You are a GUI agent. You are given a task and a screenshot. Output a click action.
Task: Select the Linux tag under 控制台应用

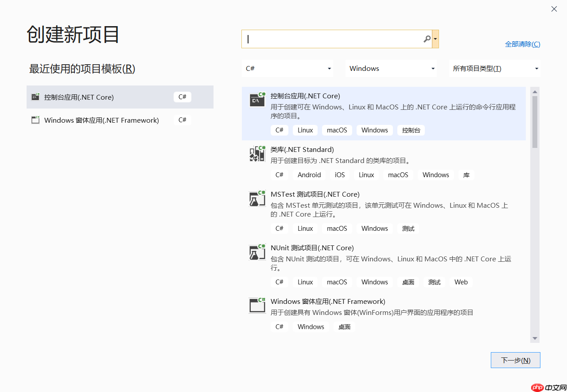(305, 130)
